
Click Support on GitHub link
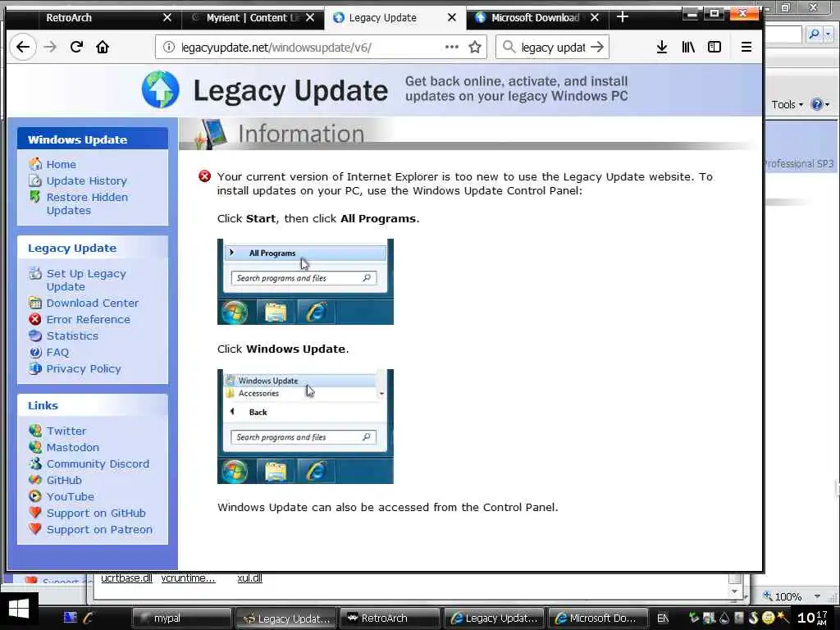(96, 514)
